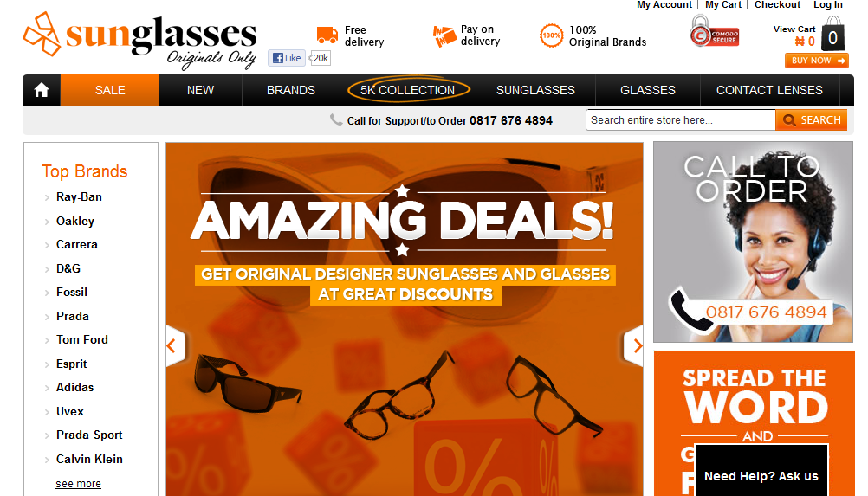Click the 100% Original Brands badge icon

coord(551,35)
